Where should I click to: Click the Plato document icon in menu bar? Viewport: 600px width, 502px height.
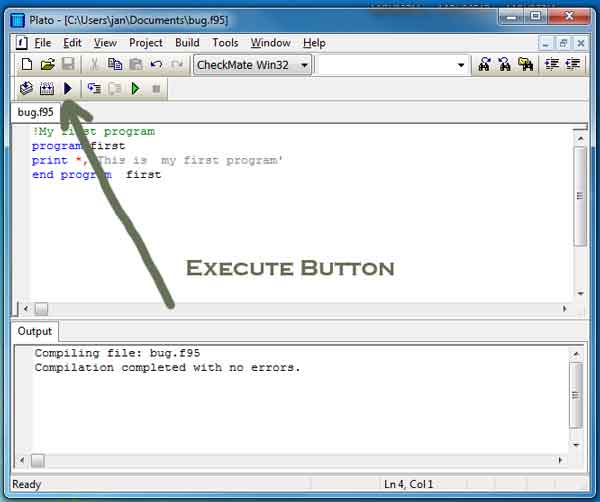(22, 43)
